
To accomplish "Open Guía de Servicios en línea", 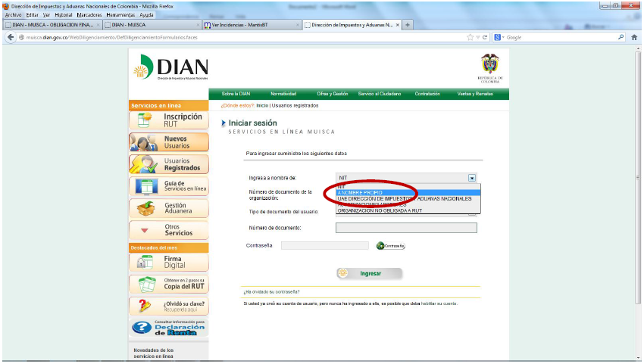I will tap(169, 186).
